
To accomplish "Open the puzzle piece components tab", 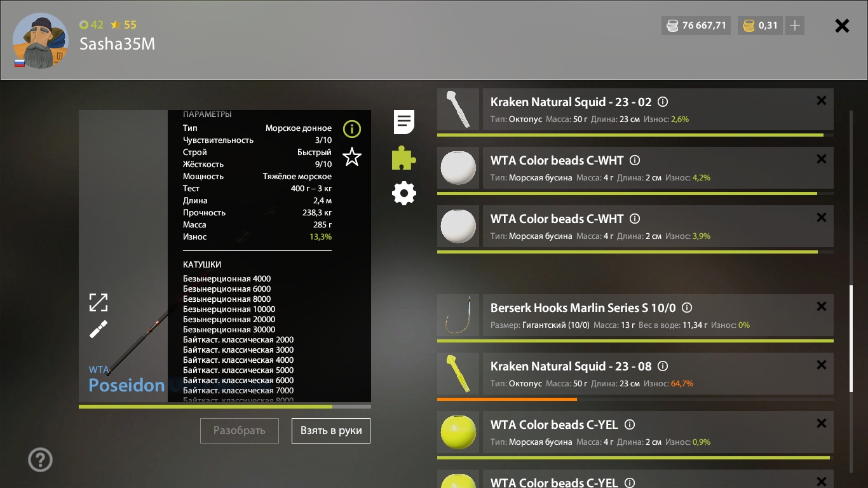I will 404,158.
